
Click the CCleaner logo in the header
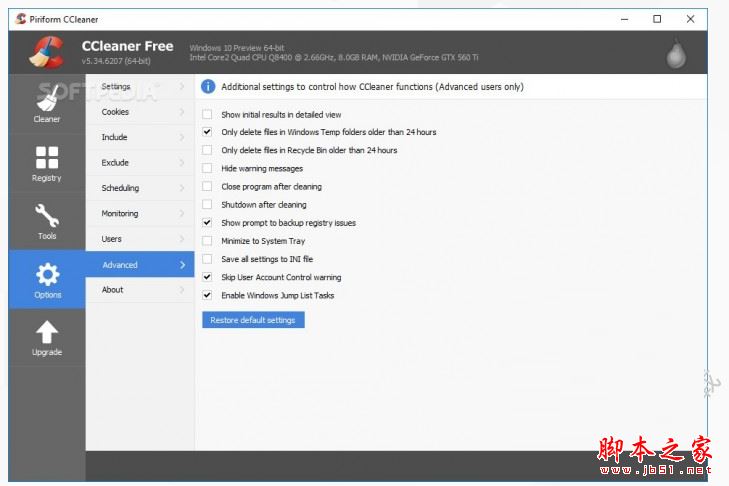46,53
